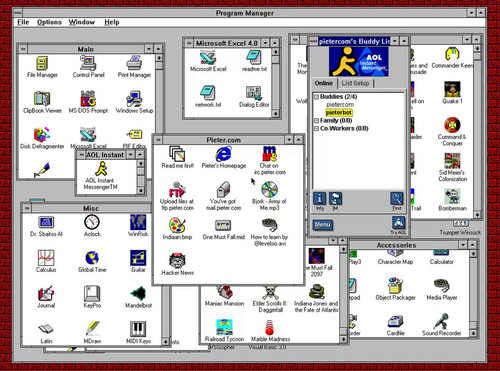Open Chat on irc.pieter.com icon
The width and height of the screenshot is (500, 371).
(270, 161)
